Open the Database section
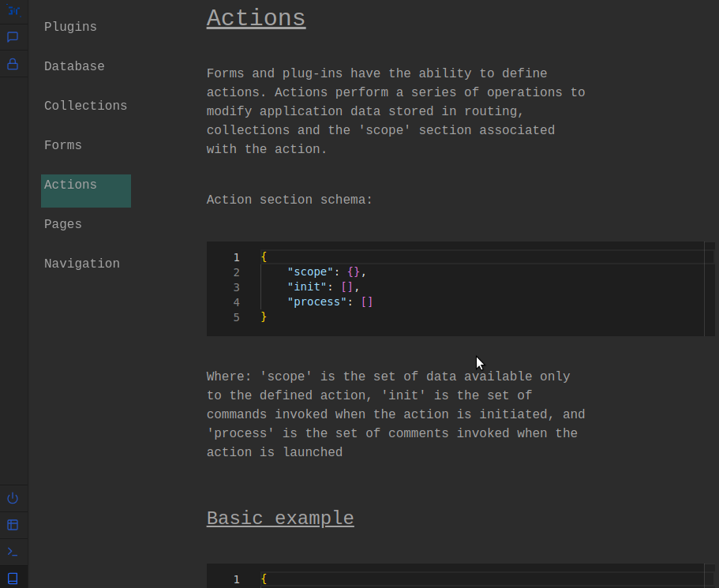This screenshot has width=719, height=588. [74, 66]
